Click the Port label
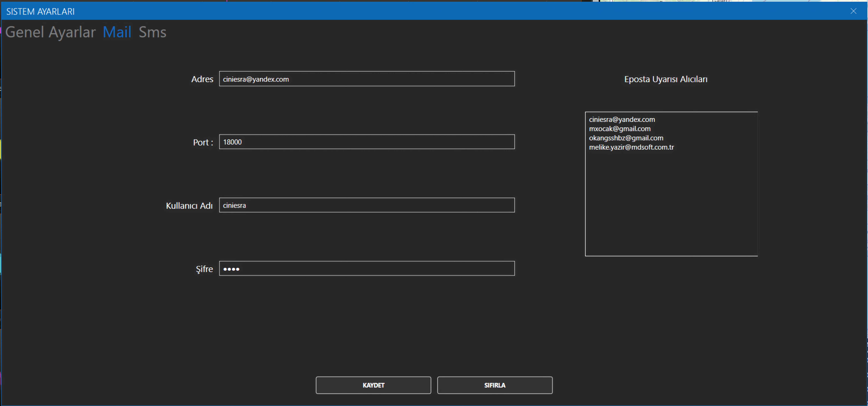868x406 pixels. [203, 142]
